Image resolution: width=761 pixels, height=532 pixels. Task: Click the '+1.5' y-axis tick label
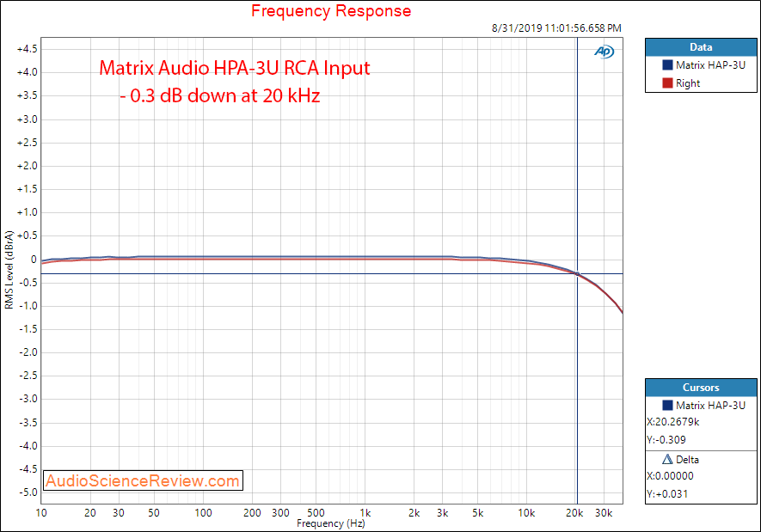[x=28, y=189]
